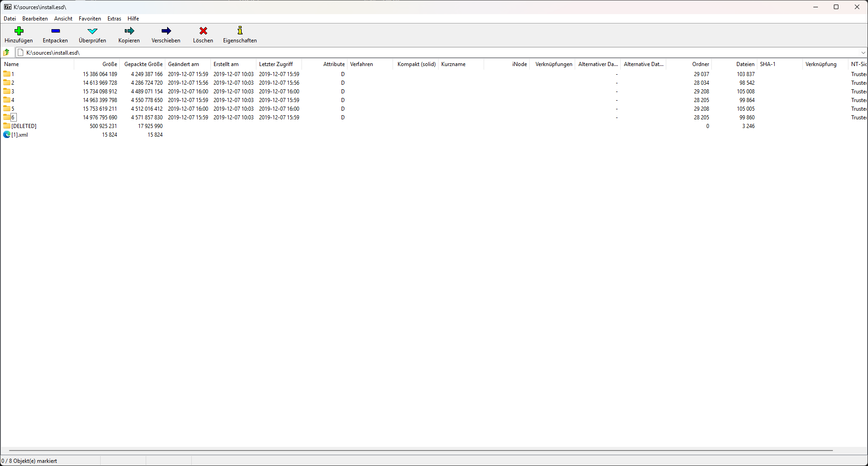Click file count 3 246
Viewport: 868px width, 466px height.
tap(748, 126)
